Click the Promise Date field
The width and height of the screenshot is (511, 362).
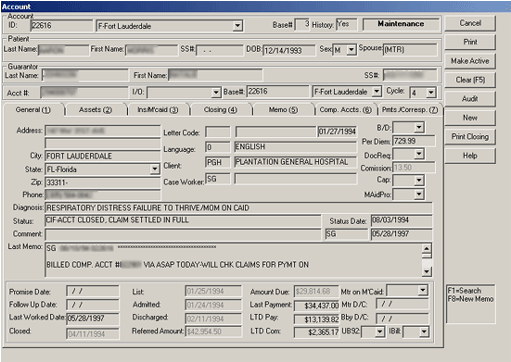pyautogui.click(x=93, y=291)
